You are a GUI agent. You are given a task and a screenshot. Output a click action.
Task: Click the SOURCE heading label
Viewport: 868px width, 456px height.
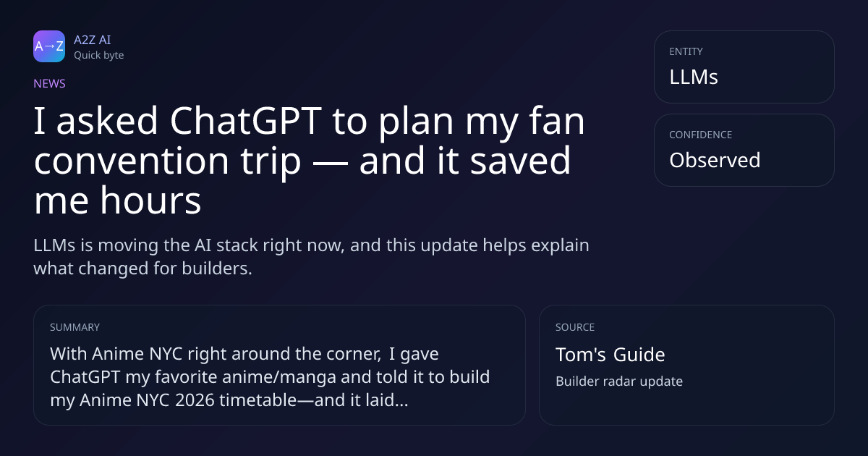[x=575, y=327]
